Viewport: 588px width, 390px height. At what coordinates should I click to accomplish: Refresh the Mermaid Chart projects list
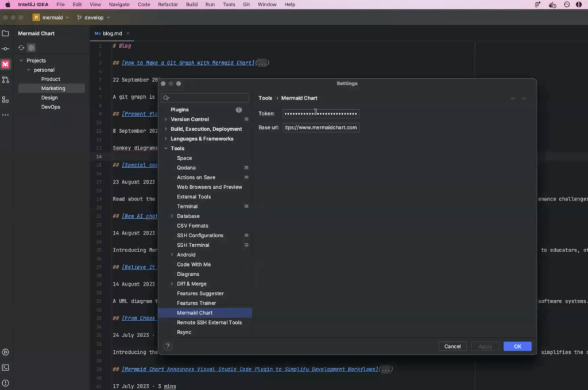click(21, 48)
